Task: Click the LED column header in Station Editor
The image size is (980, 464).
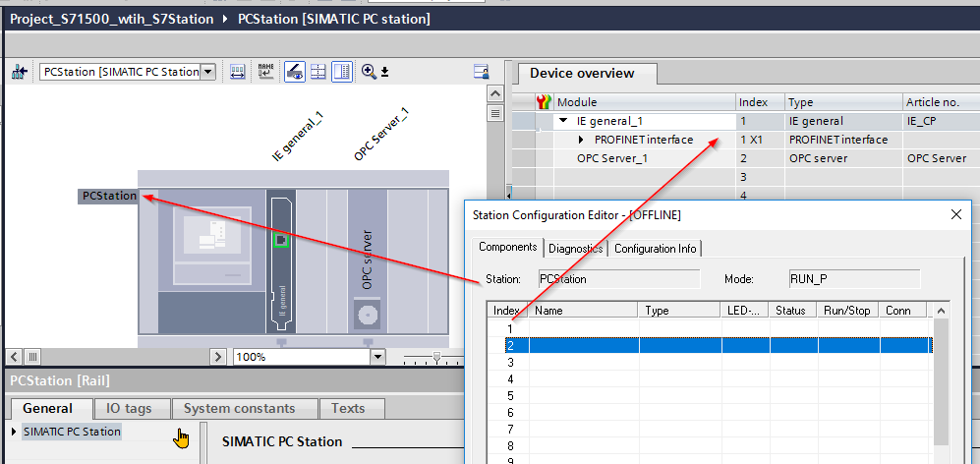Action: pos(746,311)
